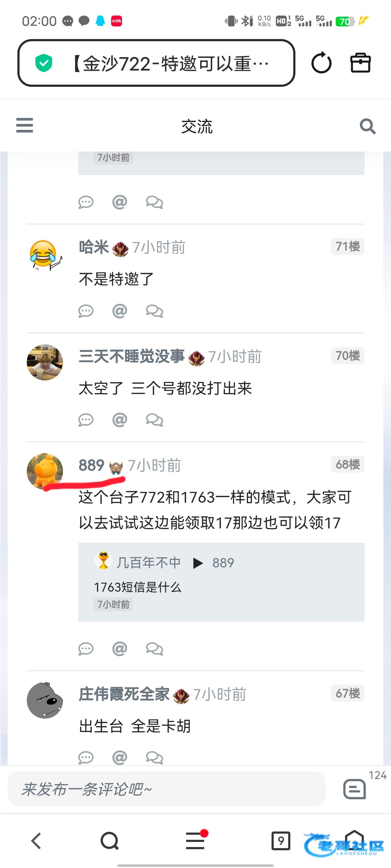391x868 pixels.
Task: Tap the 来发布一条评论吧 comment field
Action: [167, 789]
